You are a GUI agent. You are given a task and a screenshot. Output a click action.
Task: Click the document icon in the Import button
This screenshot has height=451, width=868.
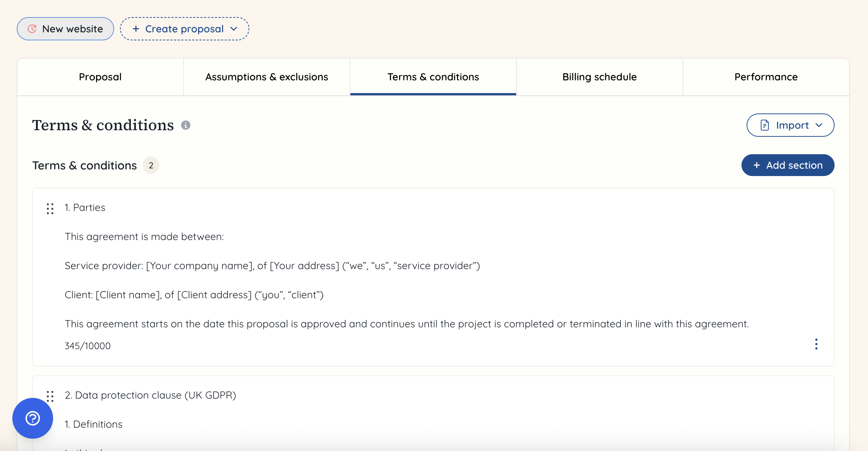tap(765, 125)
